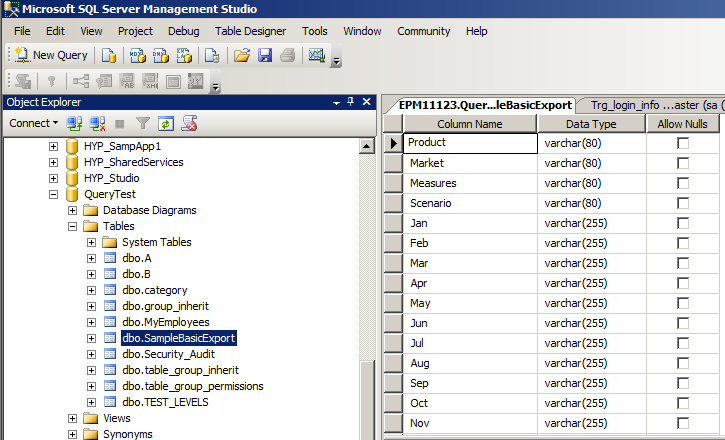Click the Manage Fulltext Index icon

(127, 81)
